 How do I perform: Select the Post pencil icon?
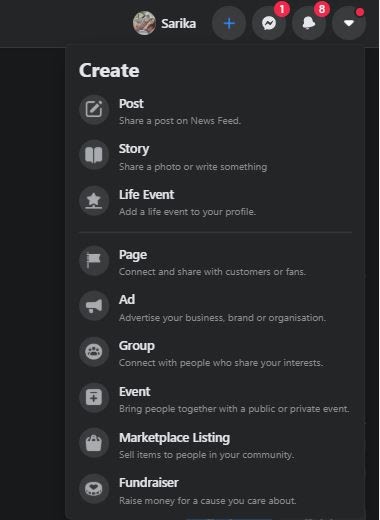(94, 109)
